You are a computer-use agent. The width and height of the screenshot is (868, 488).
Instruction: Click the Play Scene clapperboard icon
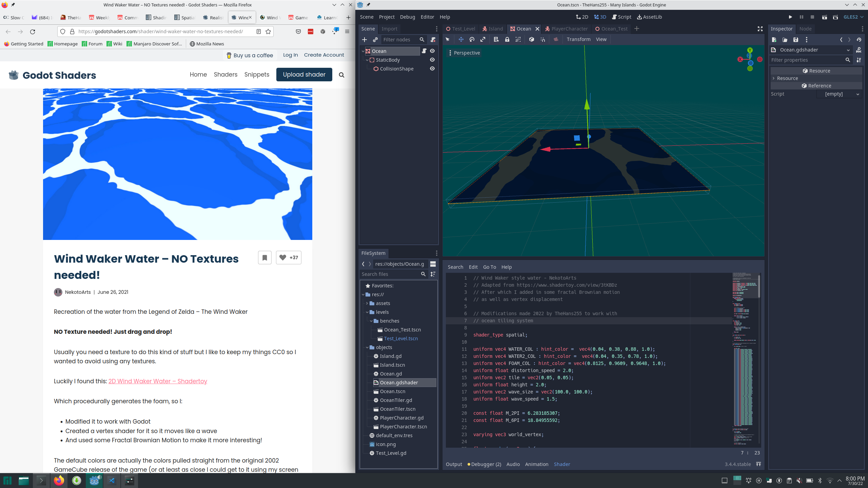(824, 17)
